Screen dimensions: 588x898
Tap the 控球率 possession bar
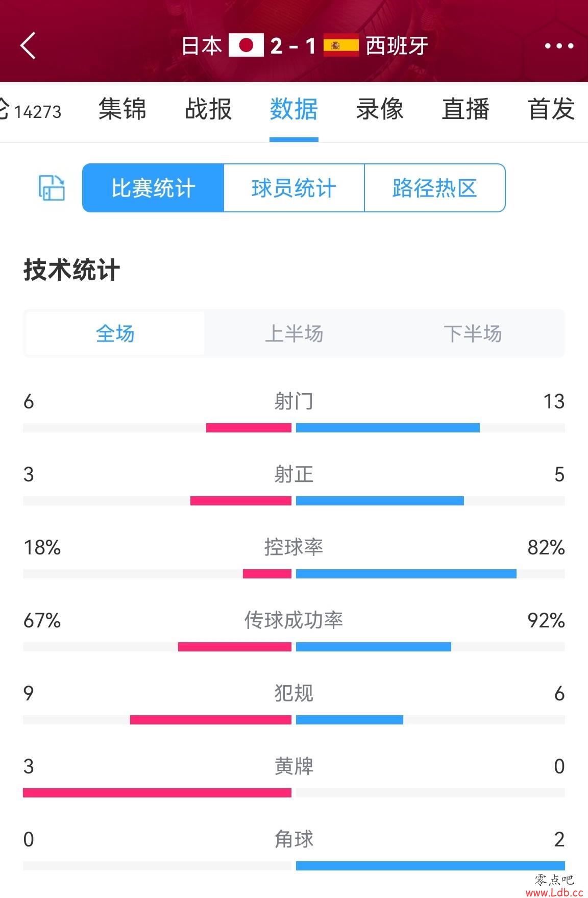coord(294,574)
